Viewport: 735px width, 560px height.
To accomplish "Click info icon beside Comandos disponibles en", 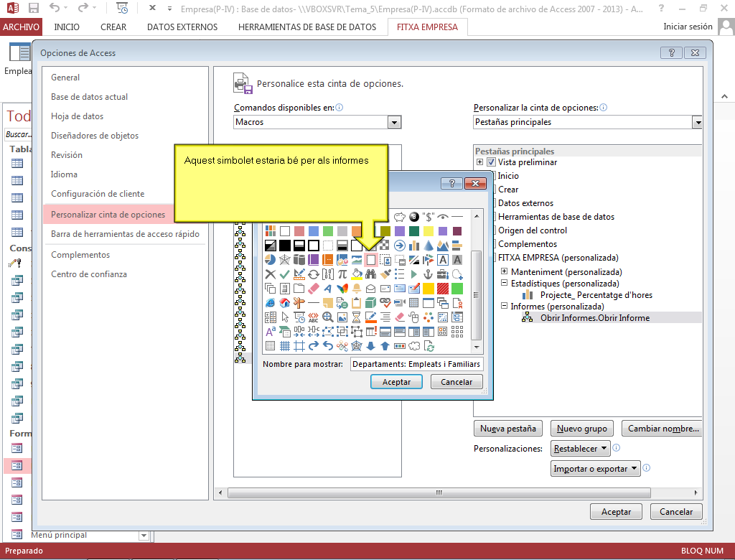I will tap(340, 108).
